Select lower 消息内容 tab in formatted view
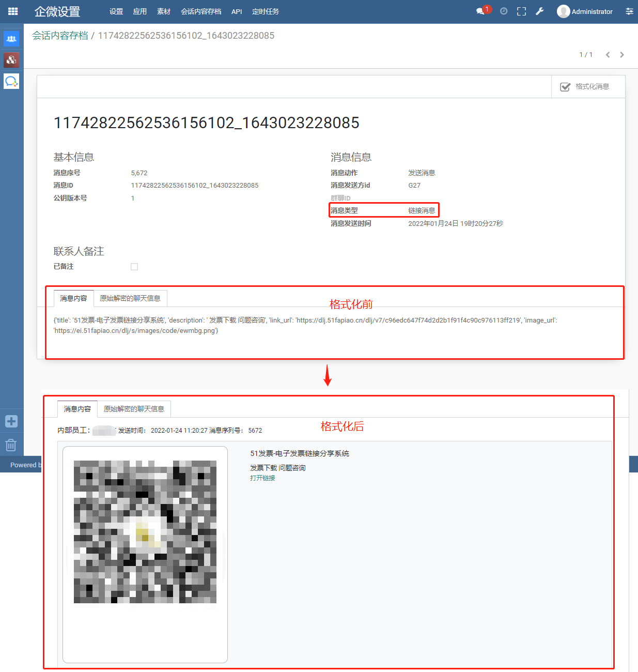The width and height of the screenshot is (638, 672). click(x=77, y=409)
